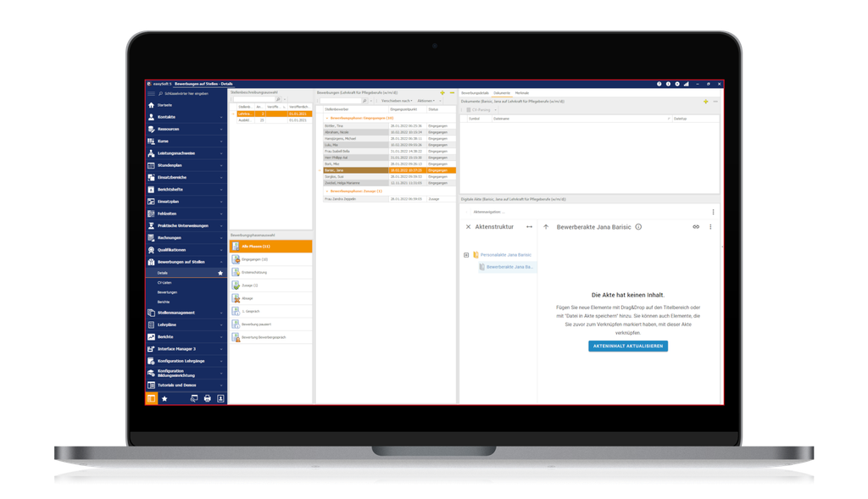This screenshot has width=868, height=499.
Task: Click the Fehlzeiten sidebar icon
Action: pos(151,213)
